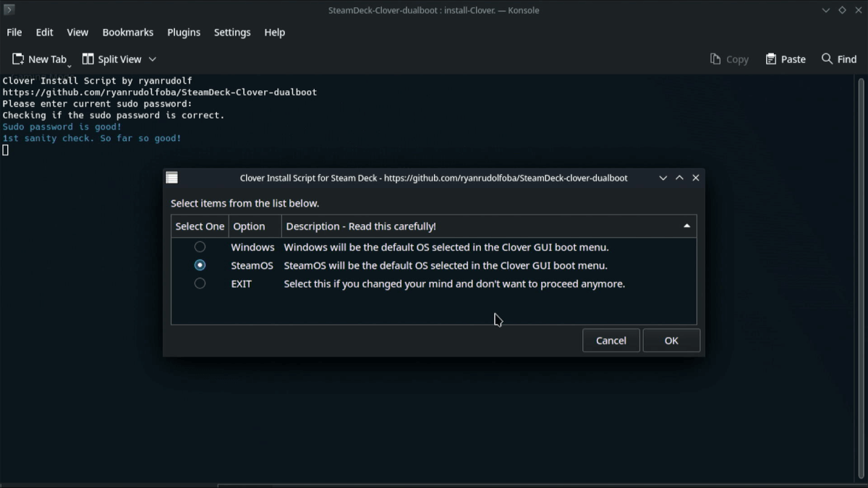This screenshot has width=868, height=488.
Task: Open the Bookmarks menu
Action: coord(128,33)
